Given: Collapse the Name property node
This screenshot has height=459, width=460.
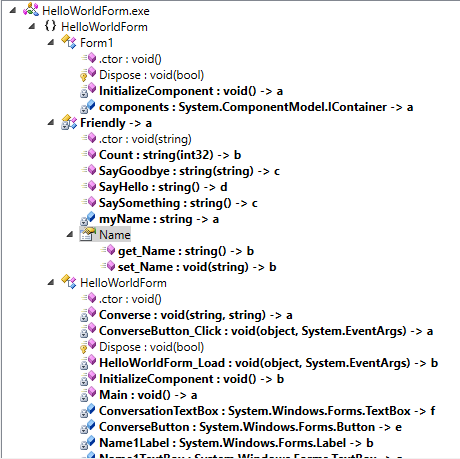Looking at the screenshot, I should [69, 235].
